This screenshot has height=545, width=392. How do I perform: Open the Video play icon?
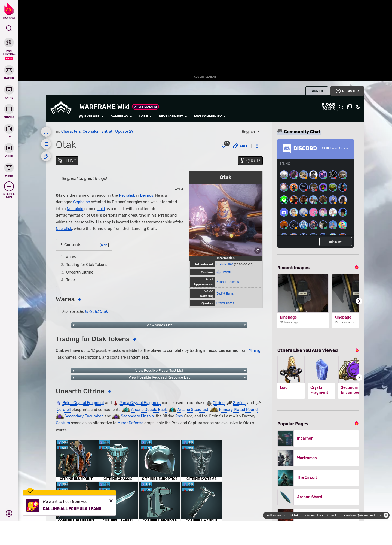(x=9, y=148)
